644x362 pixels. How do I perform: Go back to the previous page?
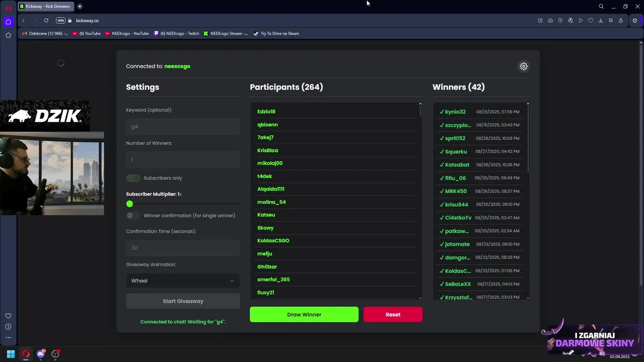tap(23, 21)
